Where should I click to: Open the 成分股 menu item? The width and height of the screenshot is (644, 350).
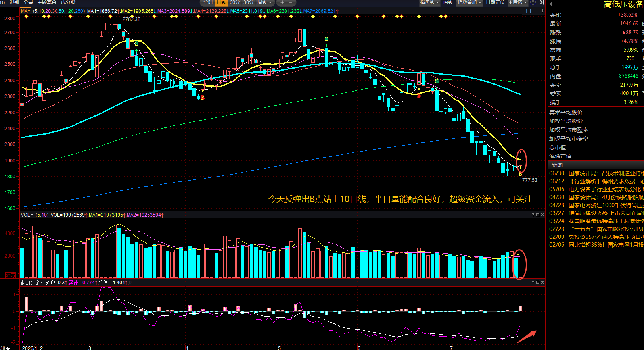click(x=68, y=2)
